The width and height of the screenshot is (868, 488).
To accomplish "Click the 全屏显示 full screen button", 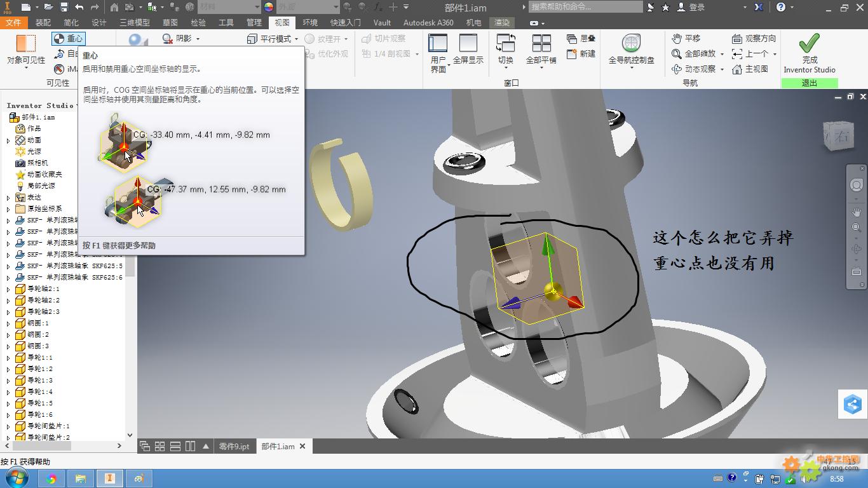I will tap(468, 49).
